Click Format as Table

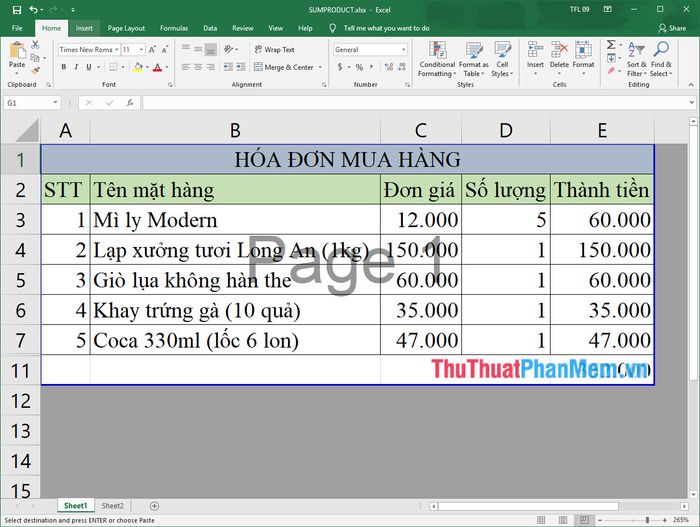[474, 59]
